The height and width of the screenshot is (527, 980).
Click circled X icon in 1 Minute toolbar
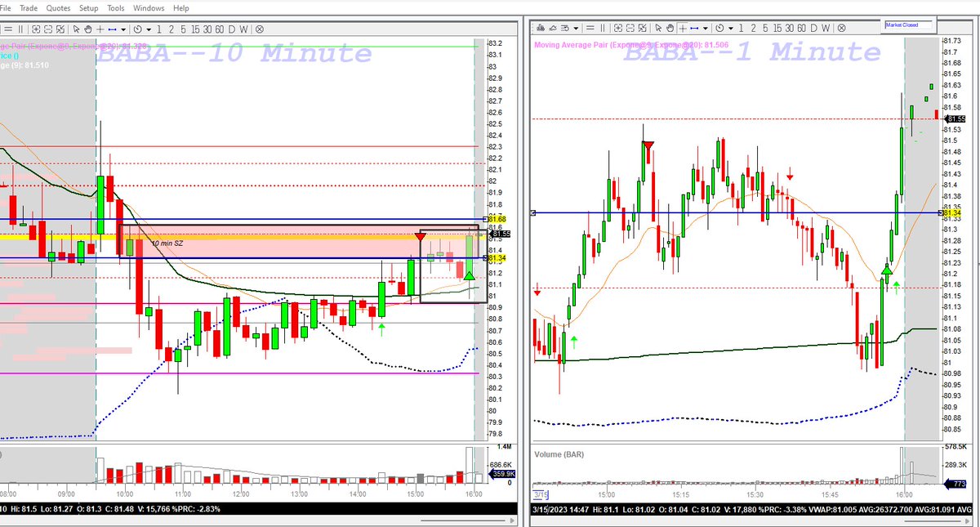pyautogui.click(x=841, y=29)
